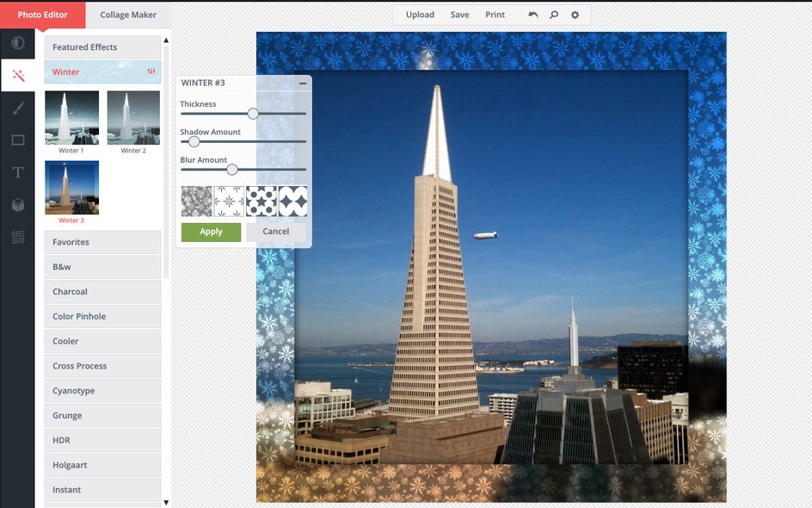Viewport: 812px width, 508px height.
Task: Switch to the Photo Editor tab
Action: click(x=42, y=15)
